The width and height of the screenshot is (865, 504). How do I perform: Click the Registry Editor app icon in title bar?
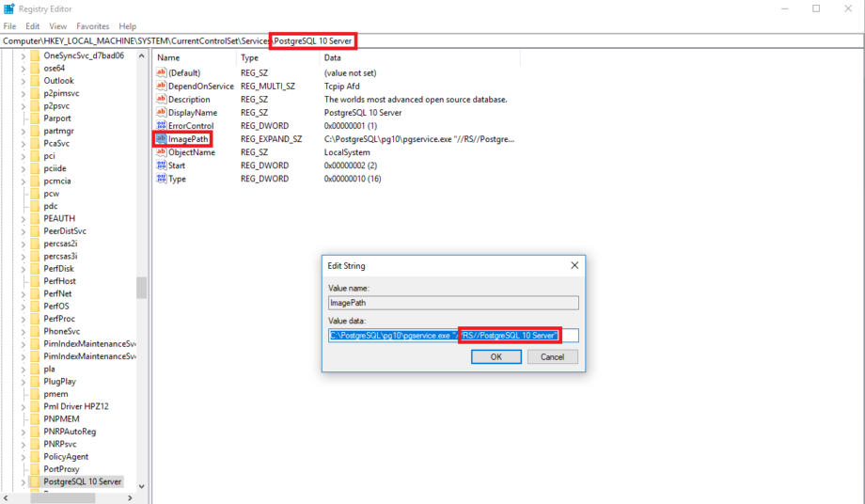coord(8,8)
